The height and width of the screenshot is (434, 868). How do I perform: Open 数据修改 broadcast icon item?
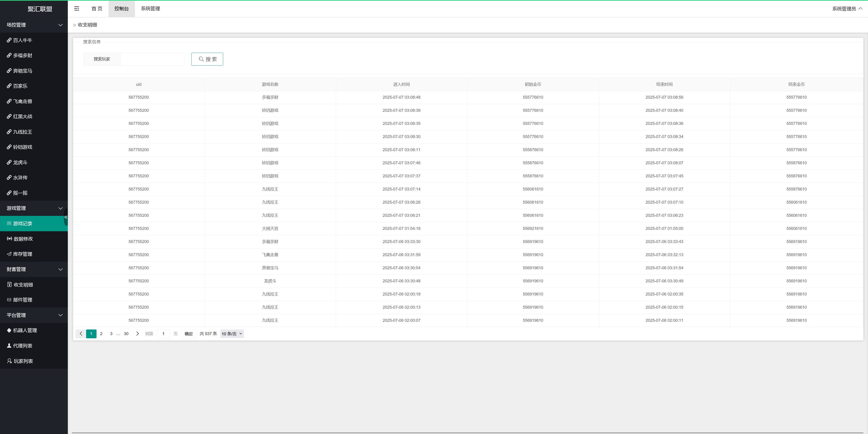pyautogui.click(x=23, y=239)
